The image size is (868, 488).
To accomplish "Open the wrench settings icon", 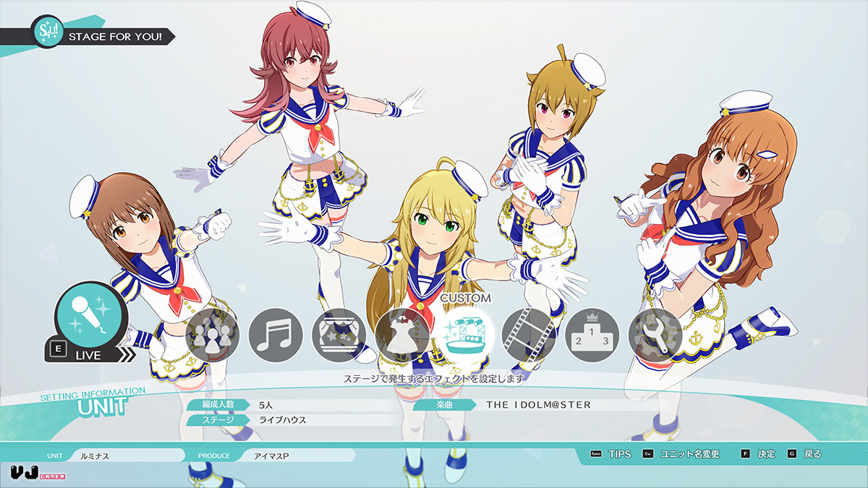I will 655,335.
